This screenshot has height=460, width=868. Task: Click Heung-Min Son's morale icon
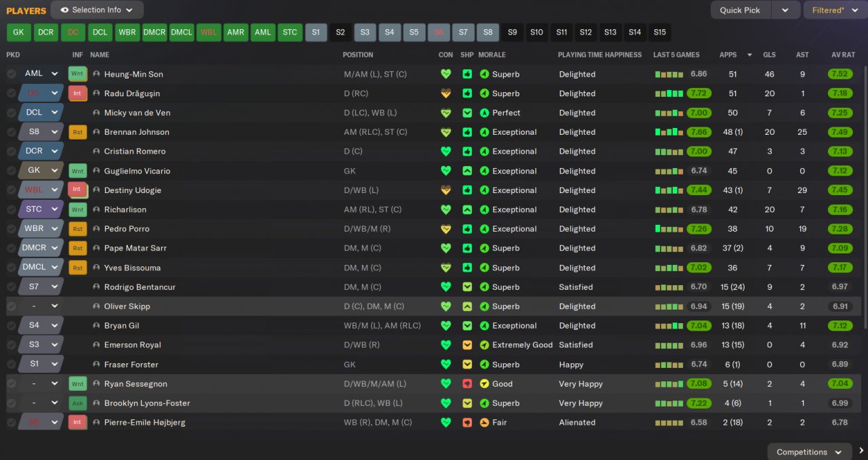(x=484, y=74)
